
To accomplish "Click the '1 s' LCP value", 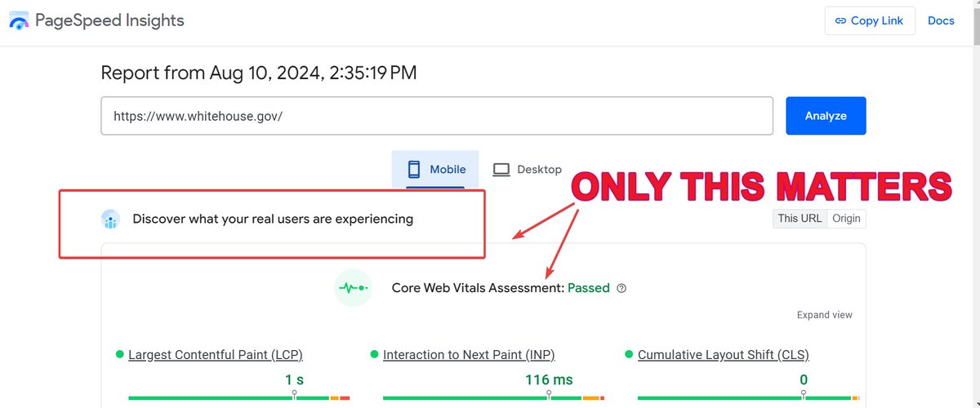I will [294, 379].
